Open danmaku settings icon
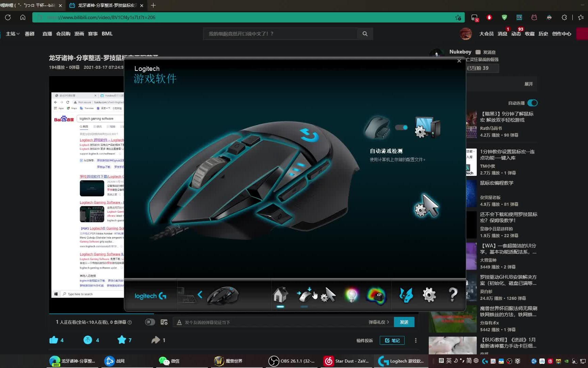 click(164, 322)
